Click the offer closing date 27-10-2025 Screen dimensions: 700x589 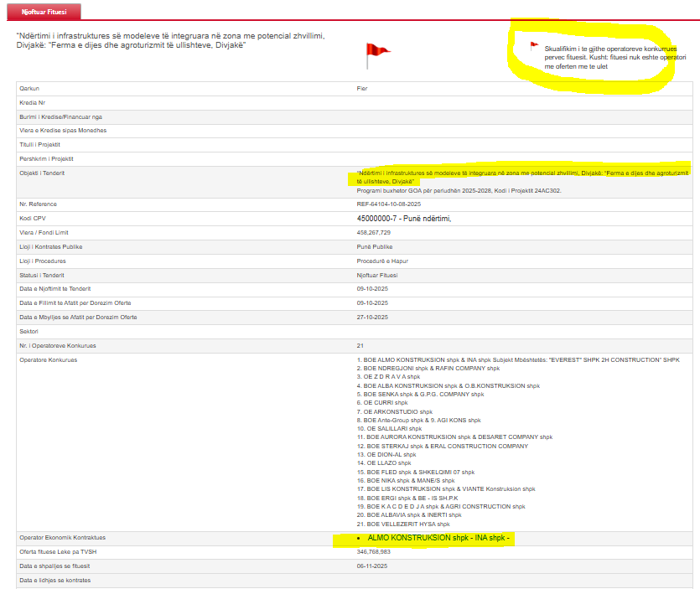click(371, 318)
